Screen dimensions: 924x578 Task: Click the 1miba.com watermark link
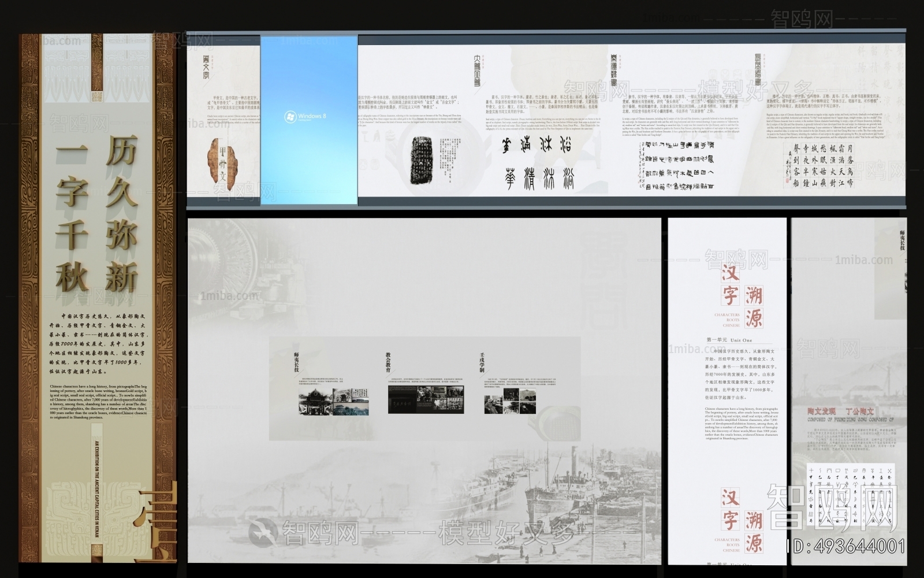pyautogui.click(x=228, y=295)
